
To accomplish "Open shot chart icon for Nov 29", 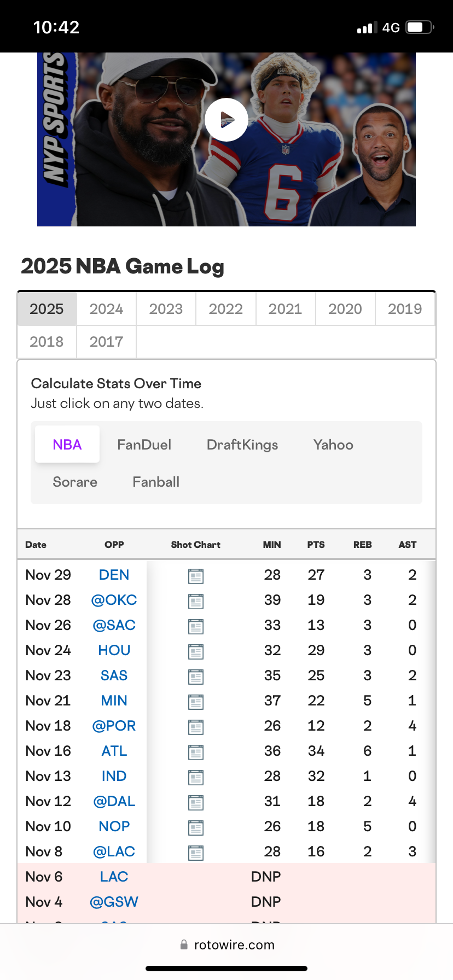I will [195, 576].
